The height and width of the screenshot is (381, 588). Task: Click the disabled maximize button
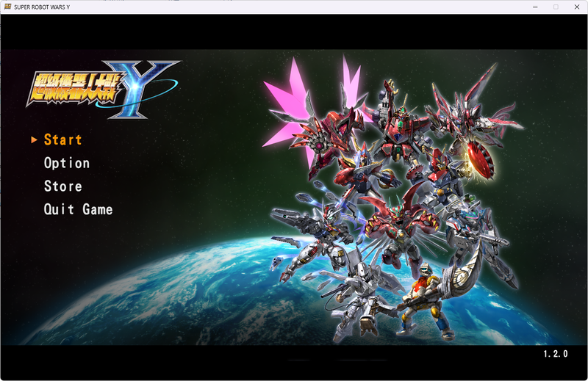pos(556,7)
